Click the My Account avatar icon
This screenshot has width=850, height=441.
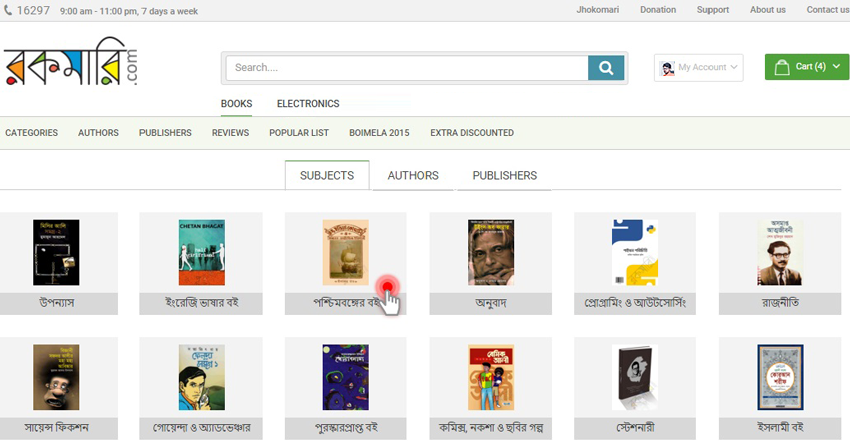point(667,67)
